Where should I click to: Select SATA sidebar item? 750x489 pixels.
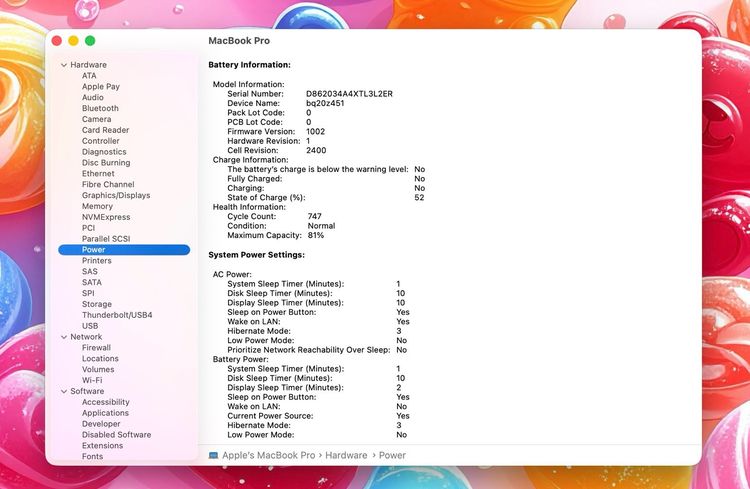point(91,282)
